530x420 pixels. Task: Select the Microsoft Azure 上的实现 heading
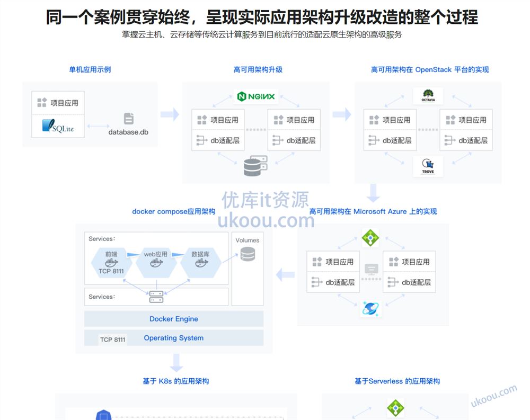tap(373, 211)
